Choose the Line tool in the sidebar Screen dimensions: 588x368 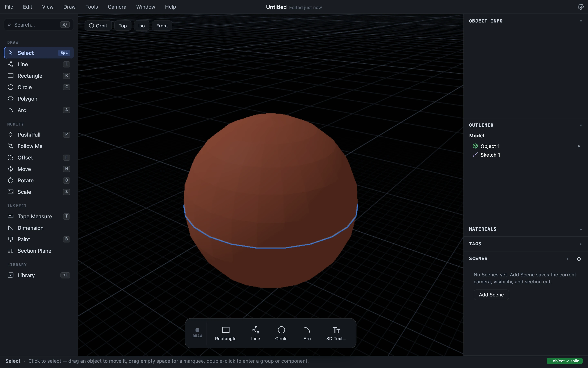tap(39, 64)
